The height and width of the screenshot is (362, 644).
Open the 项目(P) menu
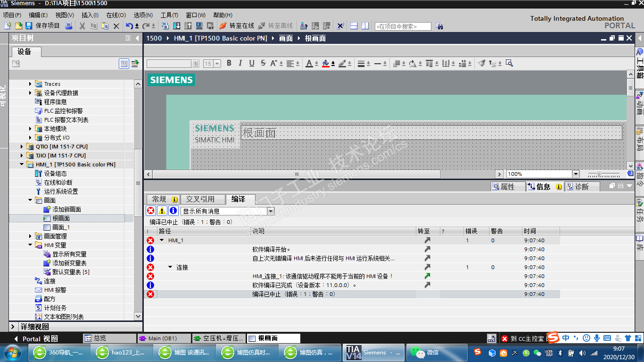click(12, 15)
